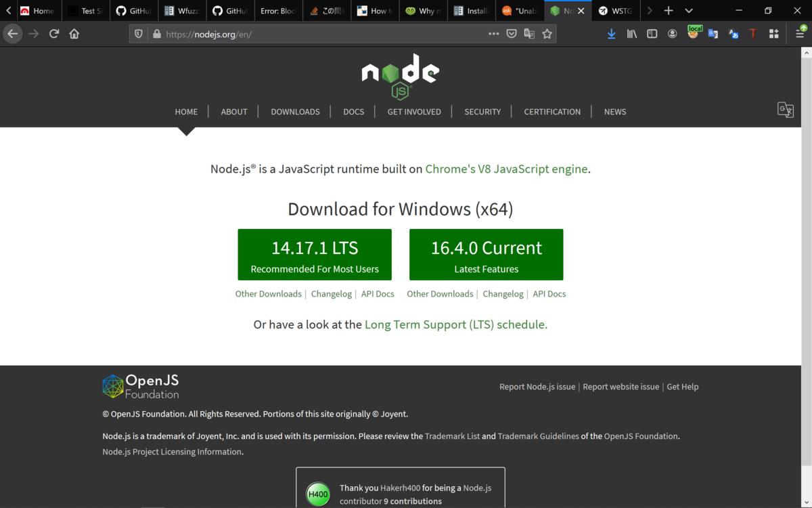This screenshot has width=812, height=508.
Task: View site security padlock info
Action: pos(157,34)
